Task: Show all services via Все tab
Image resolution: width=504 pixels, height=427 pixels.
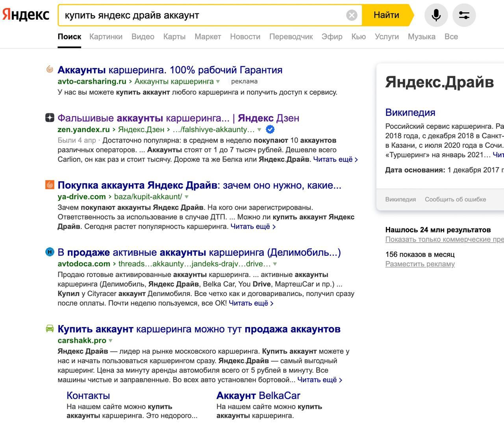Action: [x=451, y=37]
